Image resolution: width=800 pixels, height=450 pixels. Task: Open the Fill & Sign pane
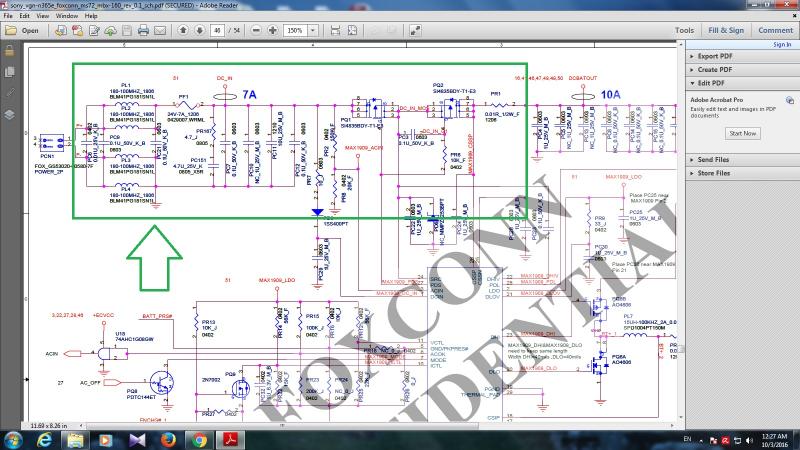point(726,31)
